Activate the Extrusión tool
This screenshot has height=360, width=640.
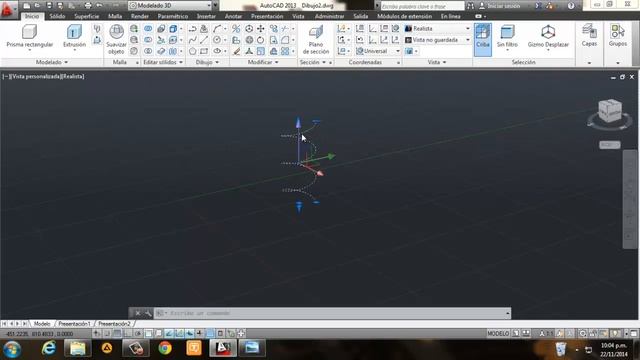[74, 36]
